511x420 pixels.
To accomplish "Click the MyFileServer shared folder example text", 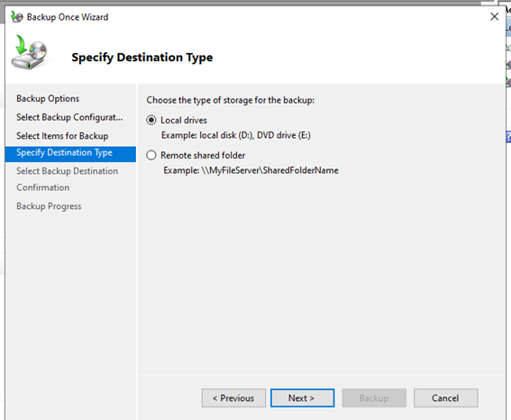I will (251, 170).
